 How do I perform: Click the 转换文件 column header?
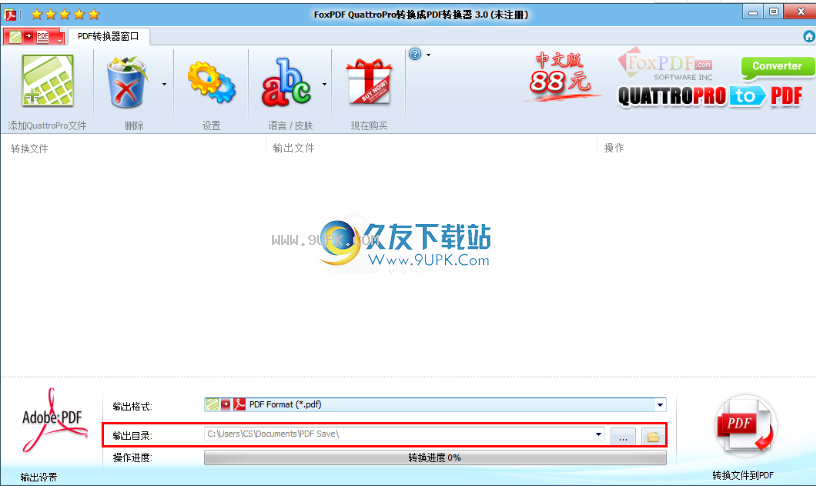pyautogui.click(x=30, y=149)
